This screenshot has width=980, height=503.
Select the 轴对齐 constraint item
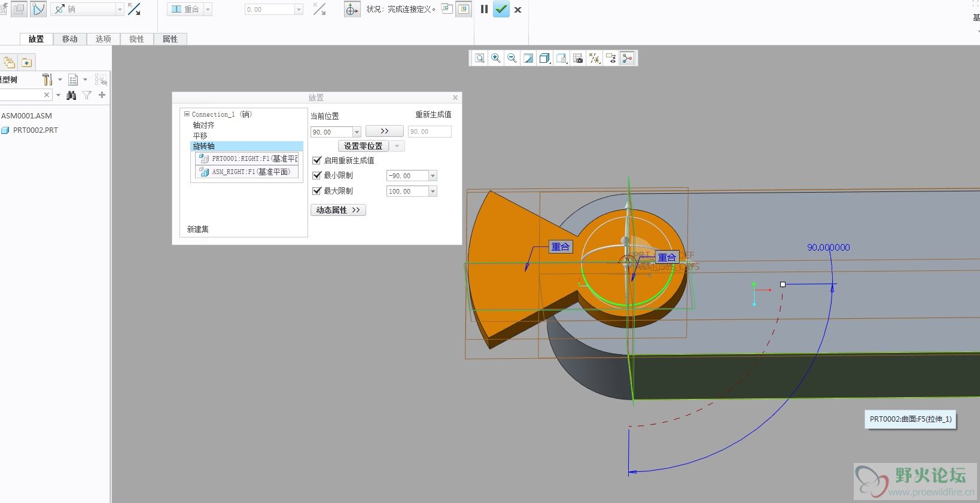click(203, 125)
